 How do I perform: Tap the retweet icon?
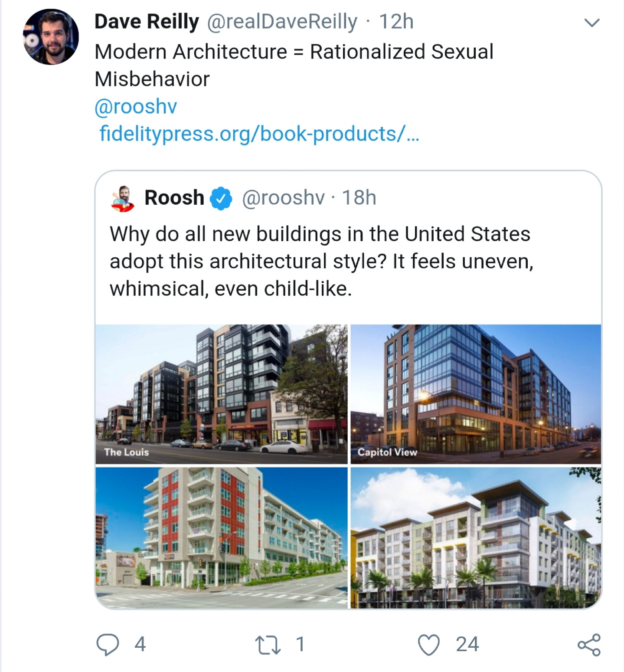[x=268, y=644]
